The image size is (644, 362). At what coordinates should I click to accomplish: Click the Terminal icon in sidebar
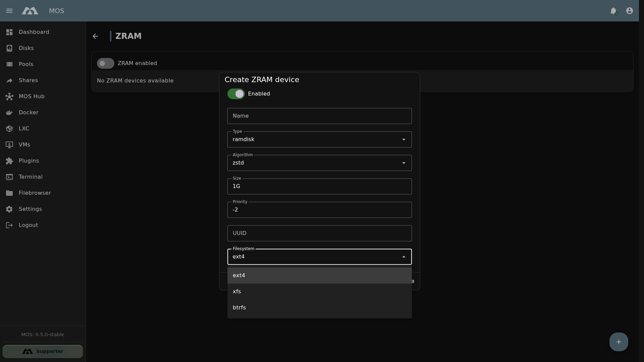[9, 177]
